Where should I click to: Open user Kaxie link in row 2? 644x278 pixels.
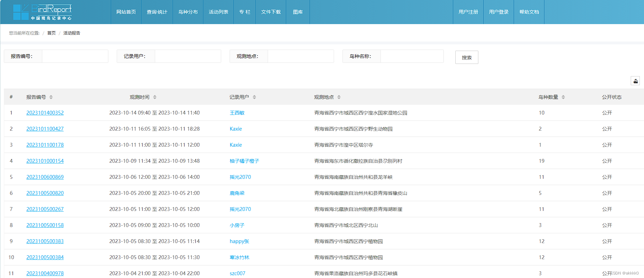click(236, 129)
